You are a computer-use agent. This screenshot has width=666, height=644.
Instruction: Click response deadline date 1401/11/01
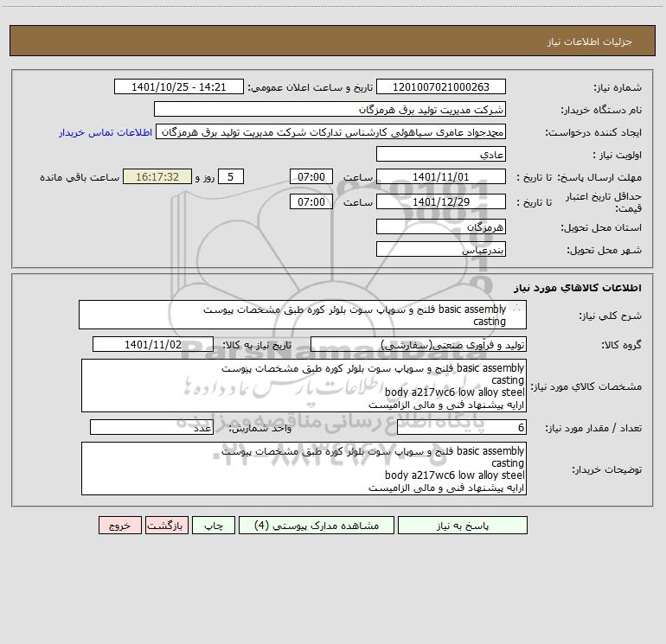pos(441,176)
